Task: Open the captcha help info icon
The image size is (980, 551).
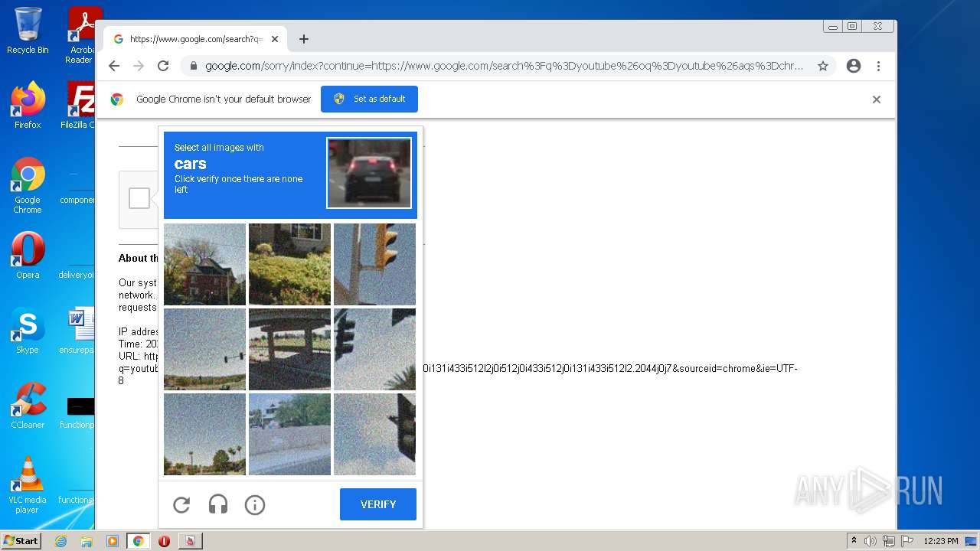Action: coord(255,504)
